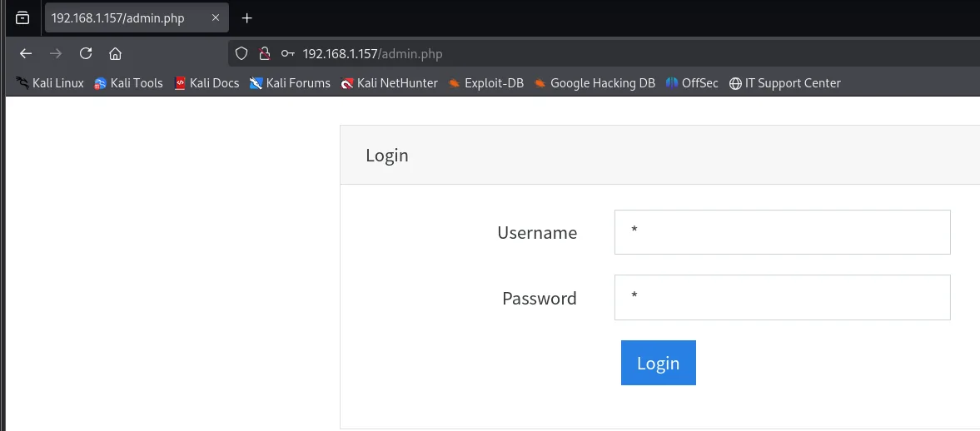
Task: Open the IT Support Center bookmark
Action: pyautogui.click(x=785, y=83)
